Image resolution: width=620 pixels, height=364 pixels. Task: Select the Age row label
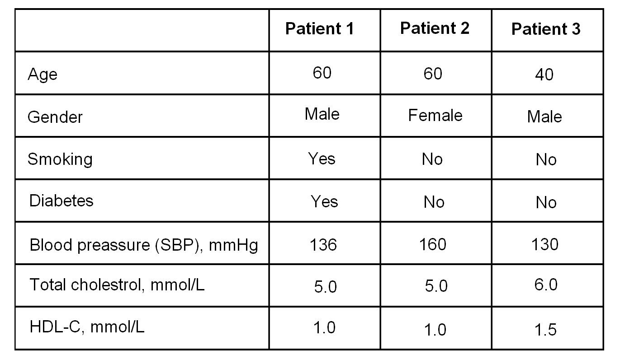pyautogui.click(x=43, y=74)
